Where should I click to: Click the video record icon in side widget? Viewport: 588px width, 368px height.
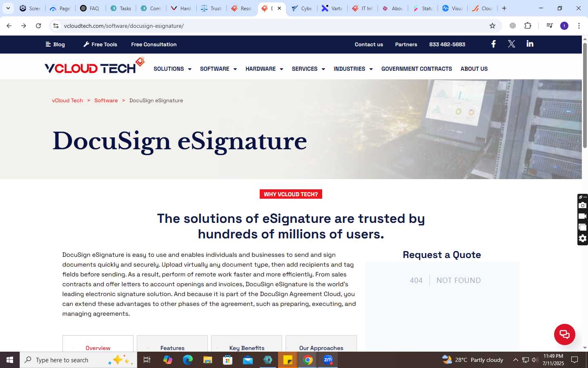coord(583,216)
